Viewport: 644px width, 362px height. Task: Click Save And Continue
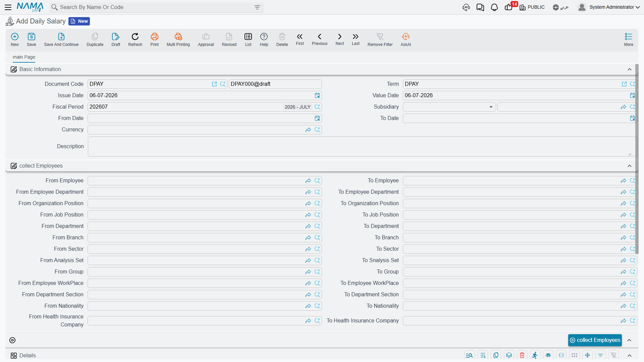[x=61, y=39]
